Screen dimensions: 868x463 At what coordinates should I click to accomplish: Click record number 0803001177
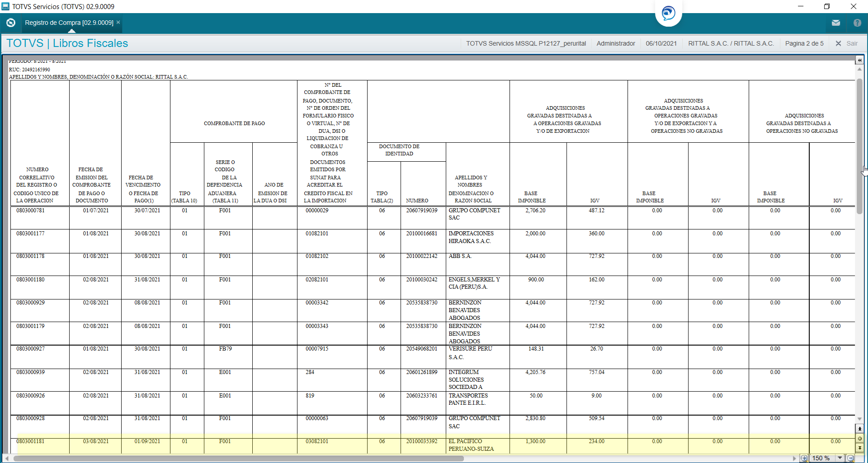pyautogui.click(x=30, y=234)
